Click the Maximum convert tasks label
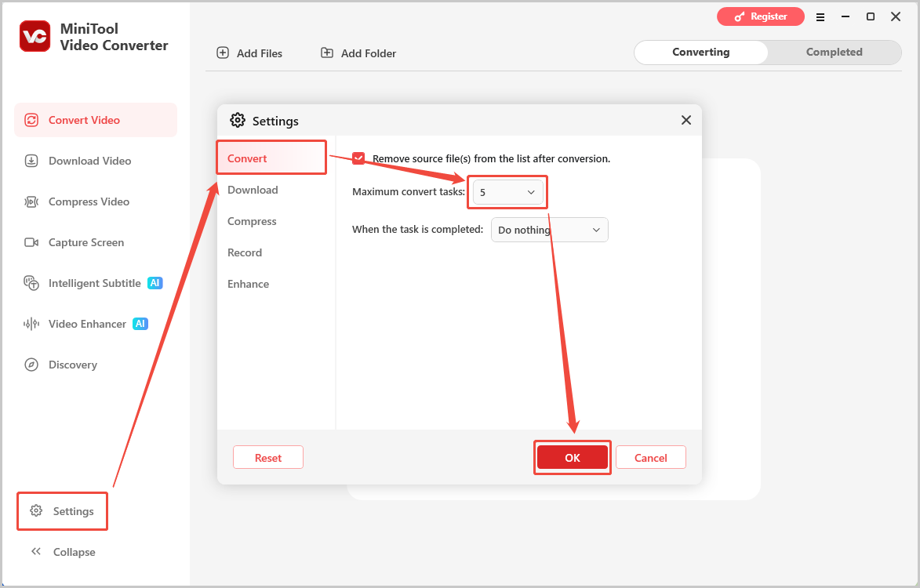This screenshot has width=920, height=588. [x=409, y=192]
